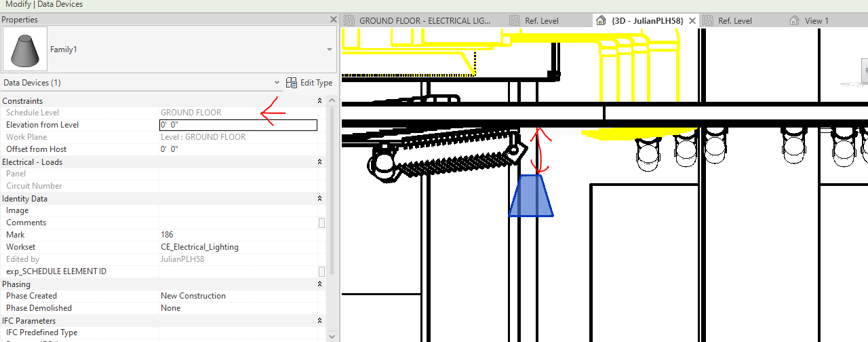Close the Properties panel
868x342 pixels.
coord(333,20)
